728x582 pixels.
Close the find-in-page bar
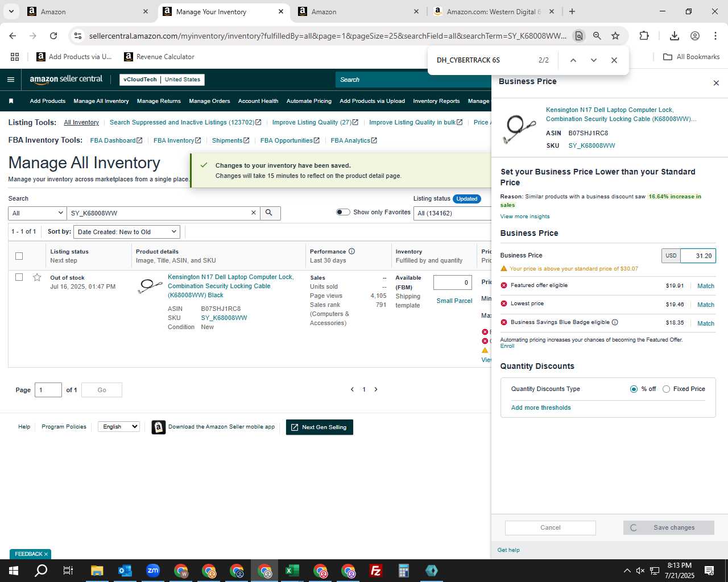pos(614,60)
